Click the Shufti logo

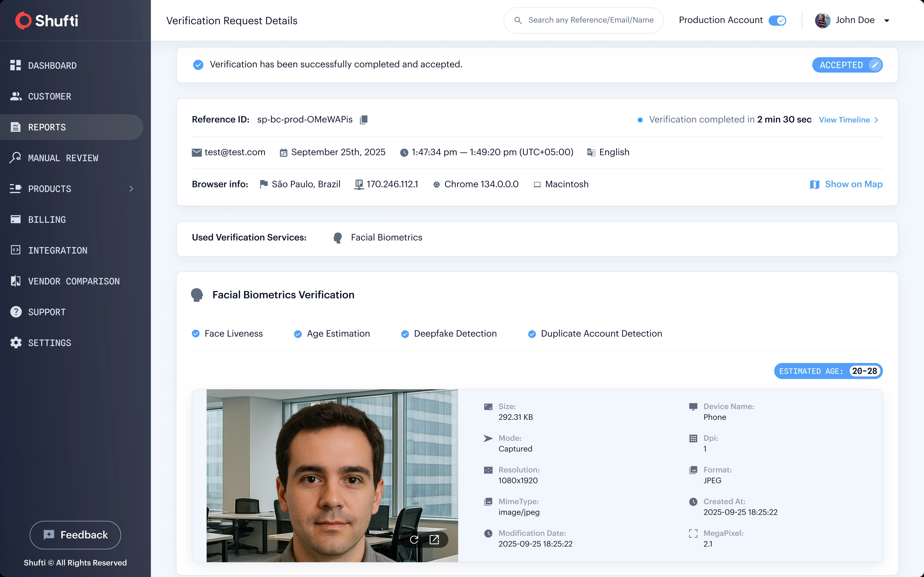tap(46, 21)
